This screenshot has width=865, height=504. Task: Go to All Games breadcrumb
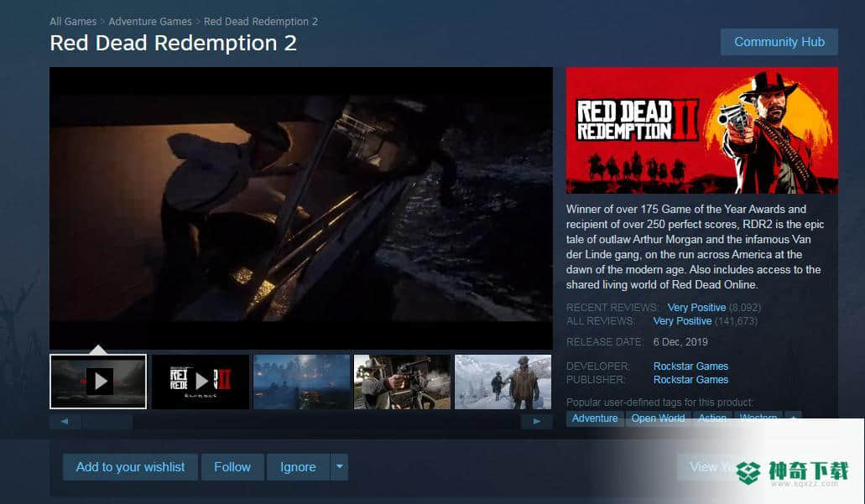tap(73, 22)
